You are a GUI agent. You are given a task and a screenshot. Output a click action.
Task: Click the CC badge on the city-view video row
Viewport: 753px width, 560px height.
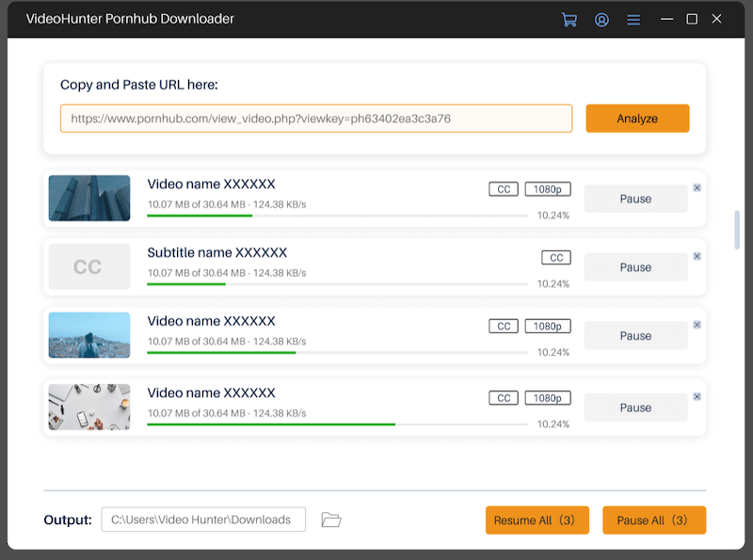coord(504,326)
